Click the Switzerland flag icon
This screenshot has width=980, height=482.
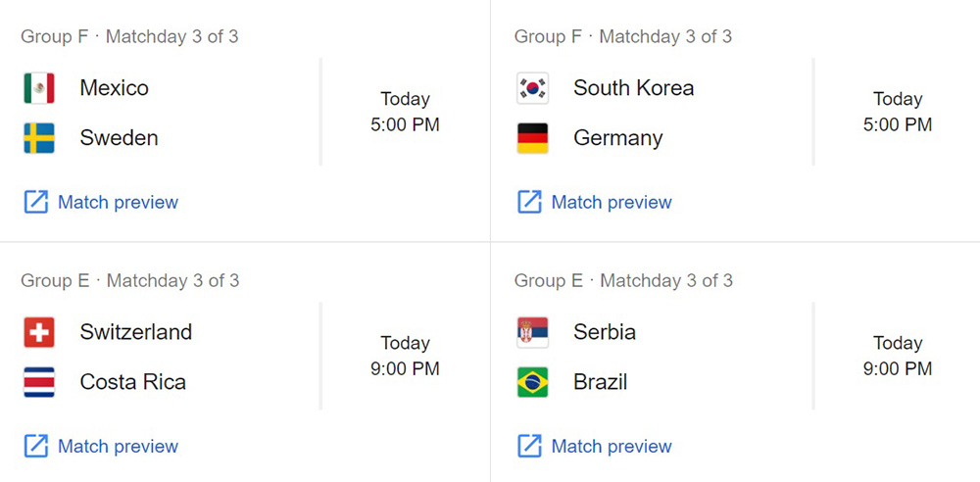click(39, 332)
